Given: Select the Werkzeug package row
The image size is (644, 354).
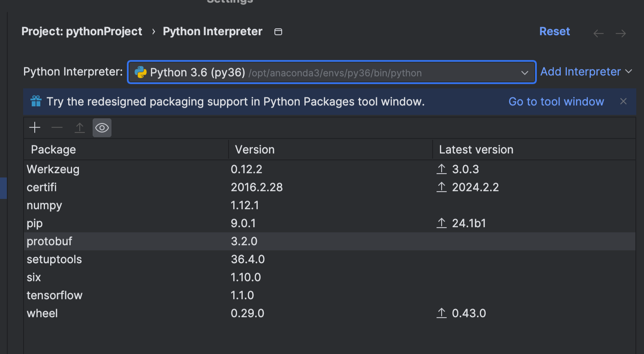Looking at the screenshot, I should point(53,169).
